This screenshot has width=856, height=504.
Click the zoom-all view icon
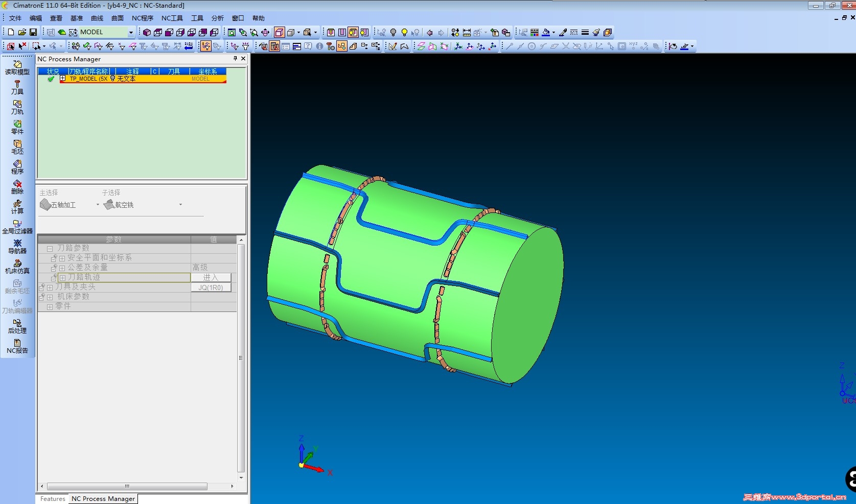pos(232,32)
